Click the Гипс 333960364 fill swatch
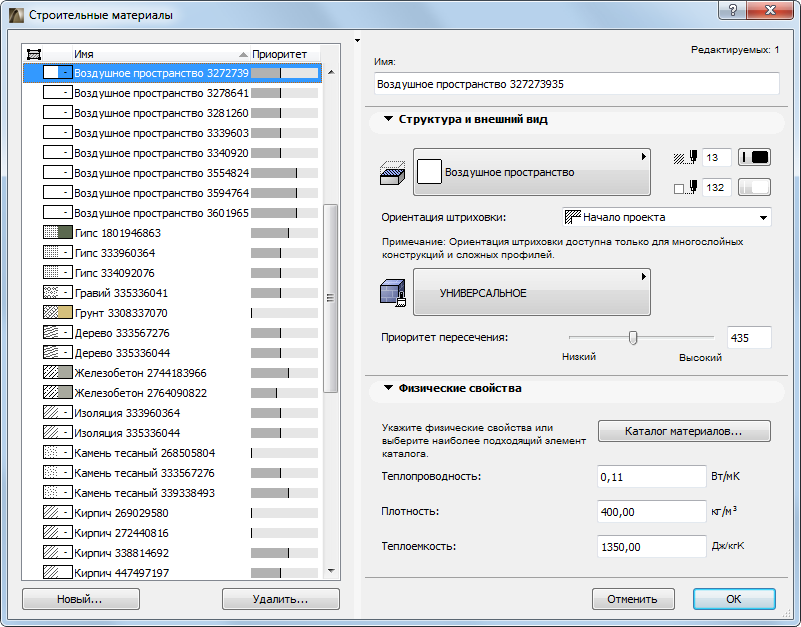 (x=58, y=253)
